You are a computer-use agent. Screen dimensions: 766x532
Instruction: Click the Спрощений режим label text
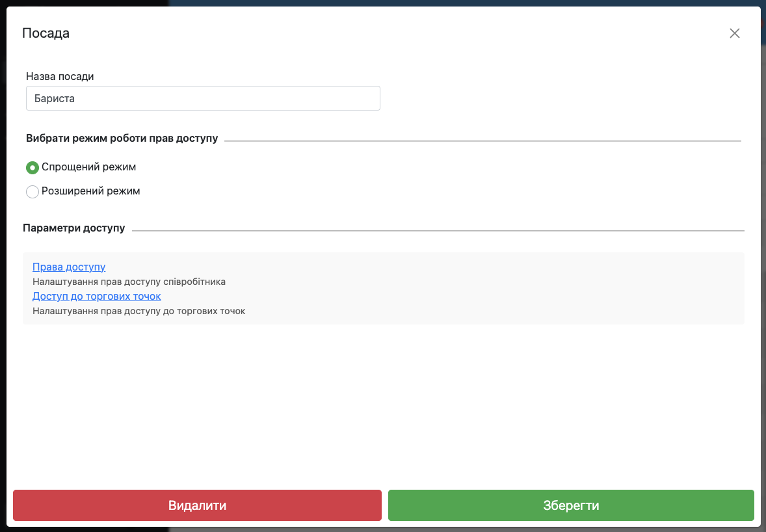(88, 167)
